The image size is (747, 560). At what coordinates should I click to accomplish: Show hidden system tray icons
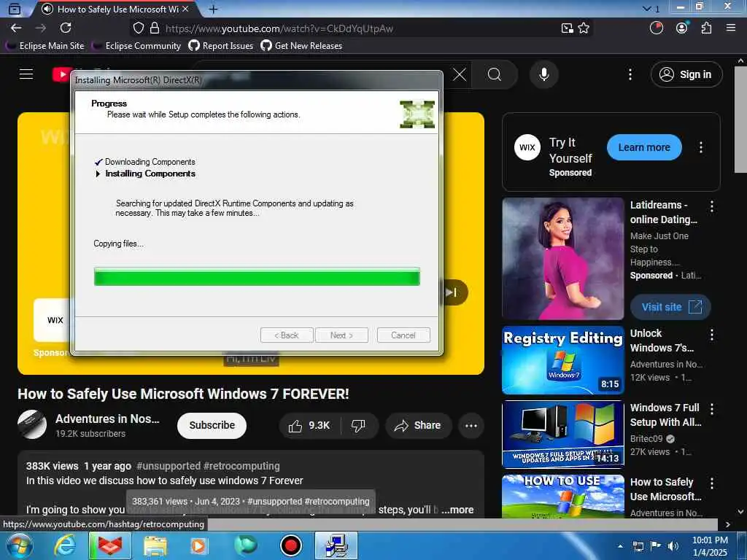coord(620,546)
